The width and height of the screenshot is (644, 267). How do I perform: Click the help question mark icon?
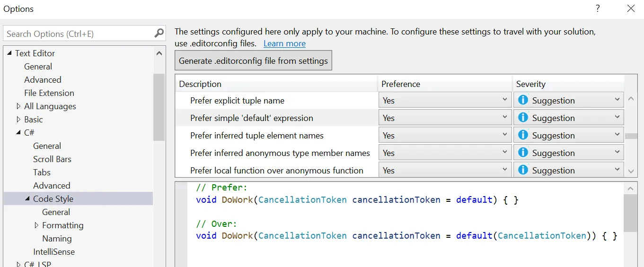(x=598, y=9)
